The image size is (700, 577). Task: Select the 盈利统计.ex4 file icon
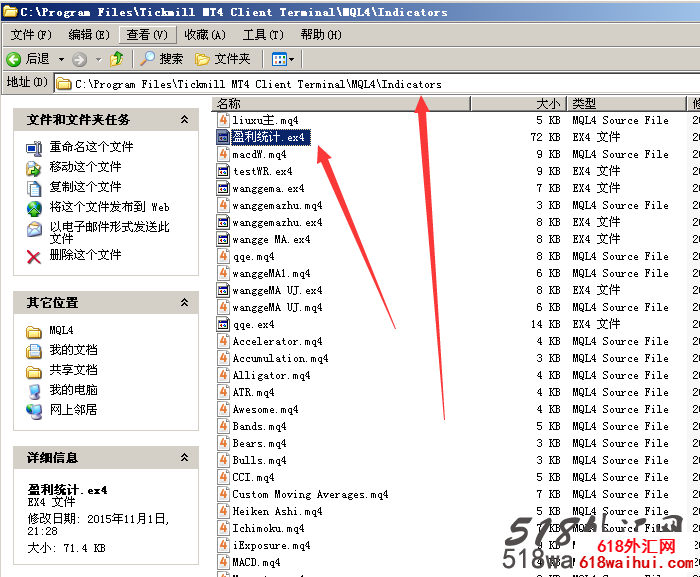[x=223, y=137]
